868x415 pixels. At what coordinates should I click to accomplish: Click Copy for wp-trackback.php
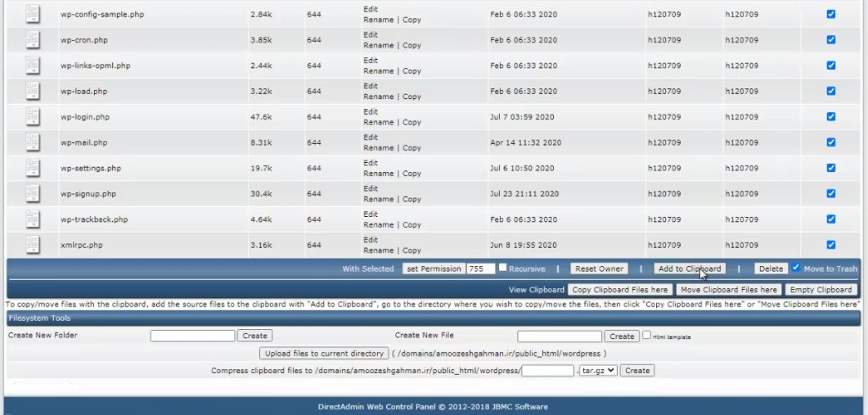click(412, 225)
